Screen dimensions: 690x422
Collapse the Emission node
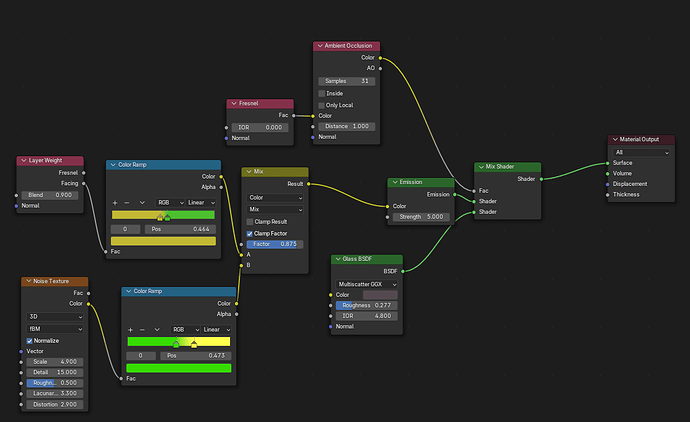pyautogui.click(x=395, y=182)
